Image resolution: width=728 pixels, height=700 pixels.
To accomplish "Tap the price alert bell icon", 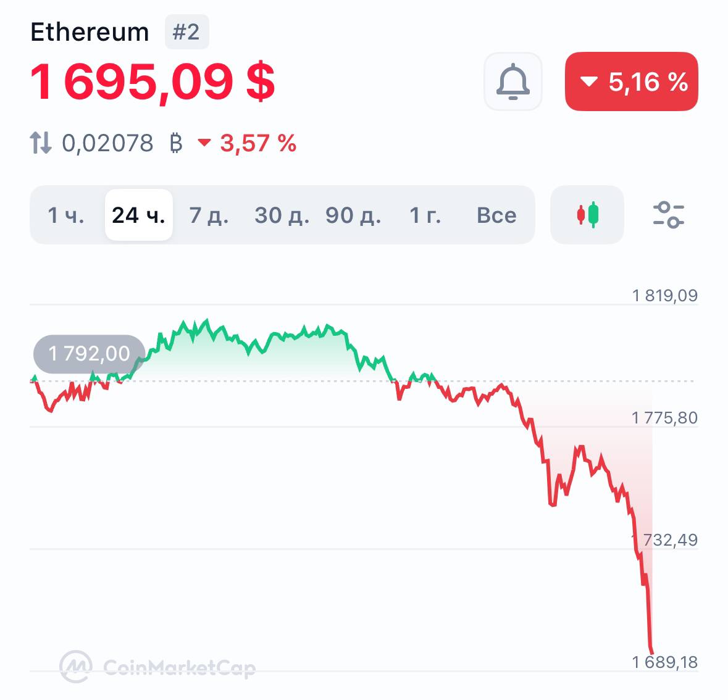I will pos(513,81).
